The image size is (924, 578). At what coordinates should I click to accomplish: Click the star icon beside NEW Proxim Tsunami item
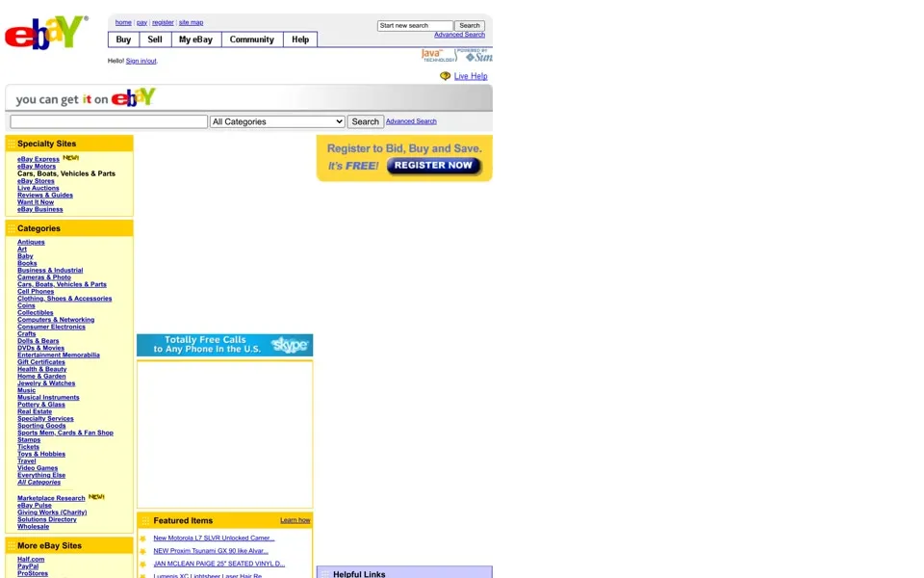(x=143, y=551)
